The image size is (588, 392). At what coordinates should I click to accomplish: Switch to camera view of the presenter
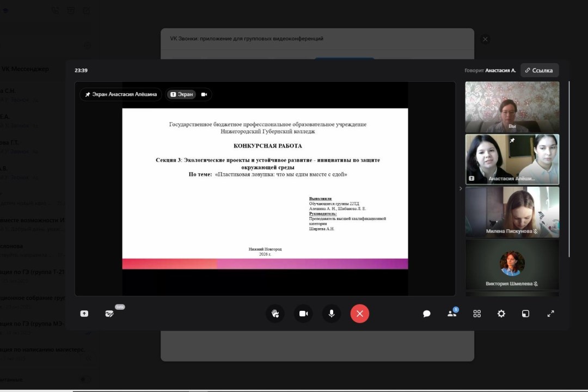pyautogui.click(x=204, y=94)
